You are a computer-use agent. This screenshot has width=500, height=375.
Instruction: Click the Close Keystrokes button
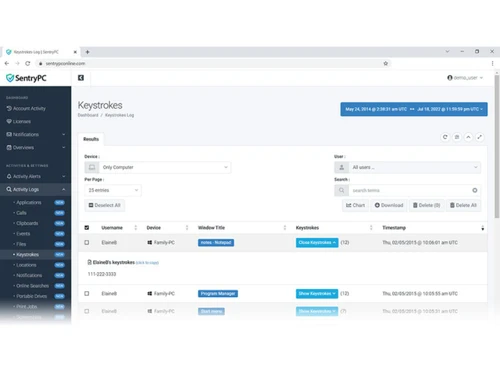pyautogui.click(x=317, y=242)
